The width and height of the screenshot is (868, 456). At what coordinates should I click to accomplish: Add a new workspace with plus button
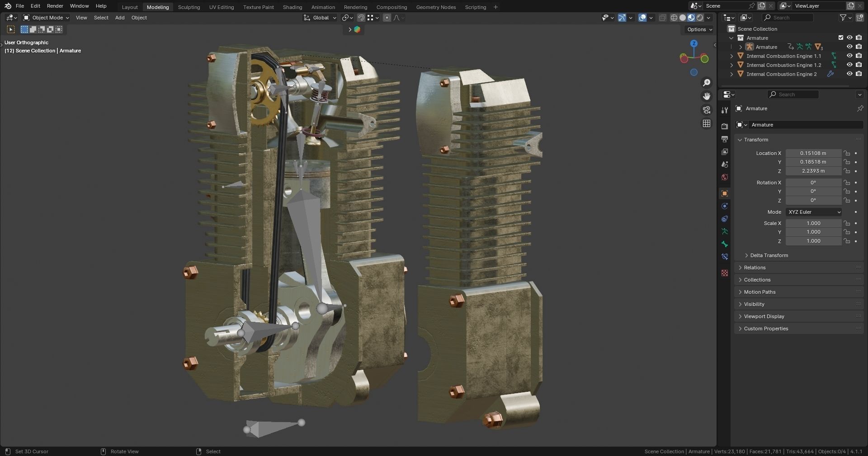495,7
